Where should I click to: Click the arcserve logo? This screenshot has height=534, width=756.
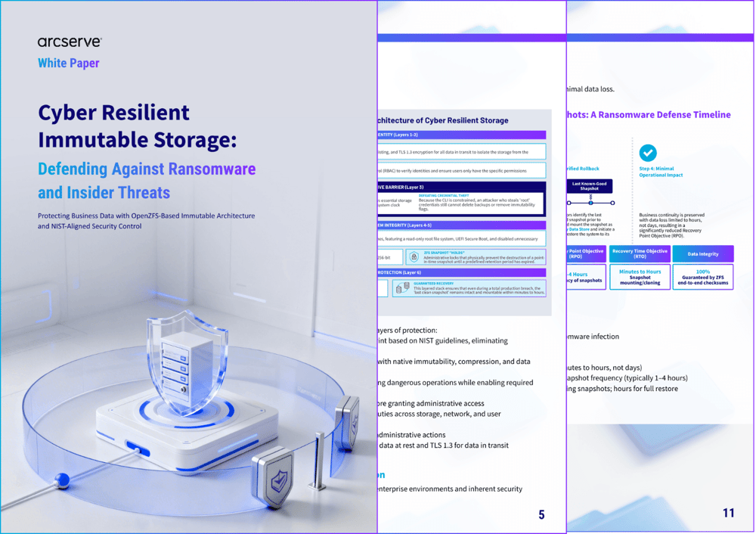pos(71,41)
